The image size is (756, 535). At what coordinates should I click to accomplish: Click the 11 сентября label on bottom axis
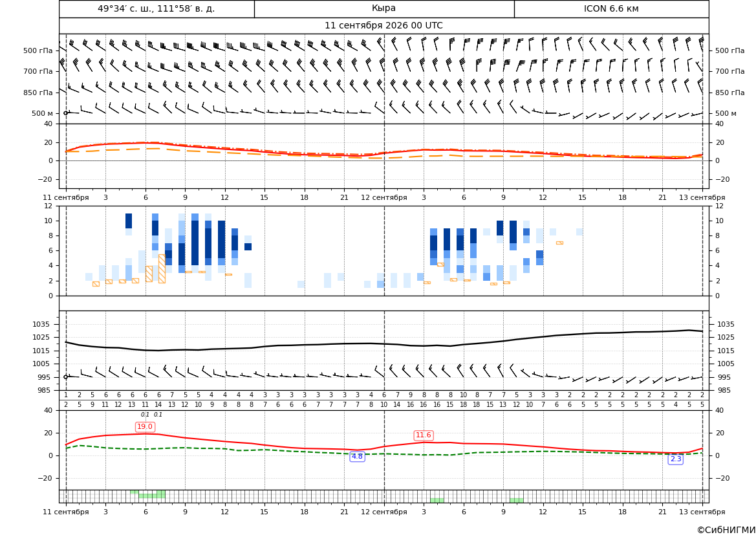pos(66,512)
